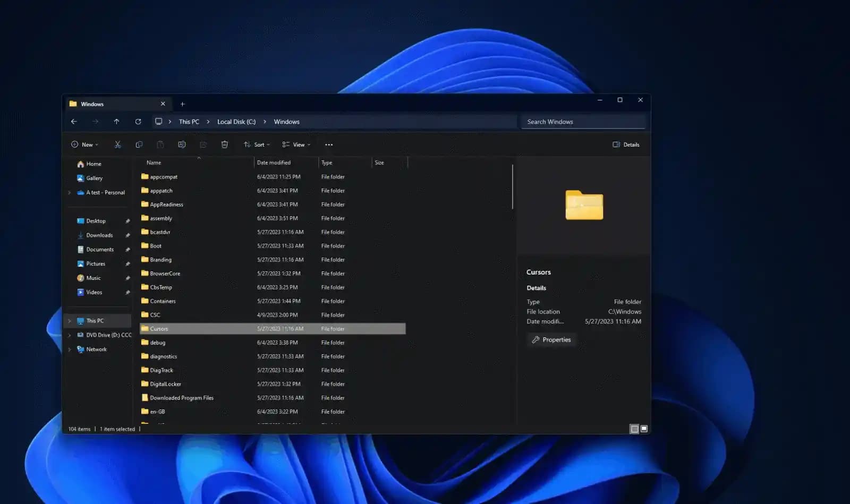Screen dimensions: 850x504
Task: Navigate back using the back arrow
Action: pyautogui.click(x=74, y=122)
